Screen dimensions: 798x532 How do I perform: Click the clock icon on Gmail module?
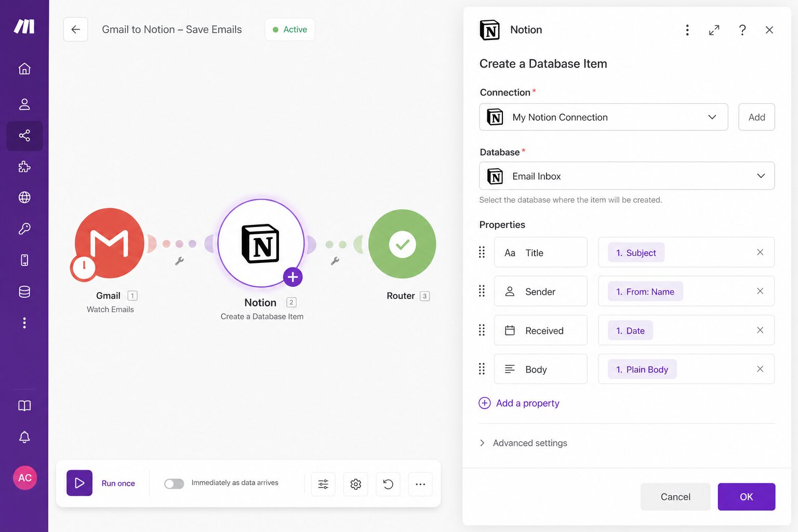(x=84, y=268)
